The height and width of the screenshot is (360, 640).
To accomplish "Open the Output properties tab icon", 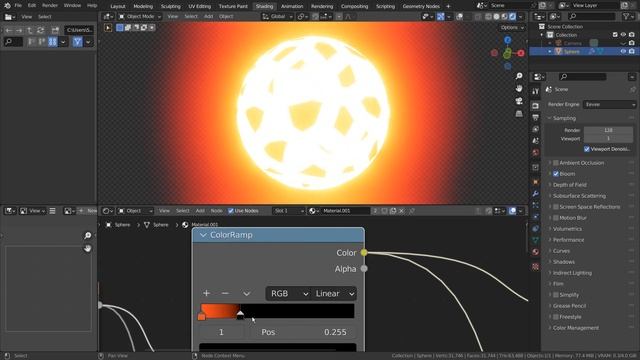I will pos(536,118).
